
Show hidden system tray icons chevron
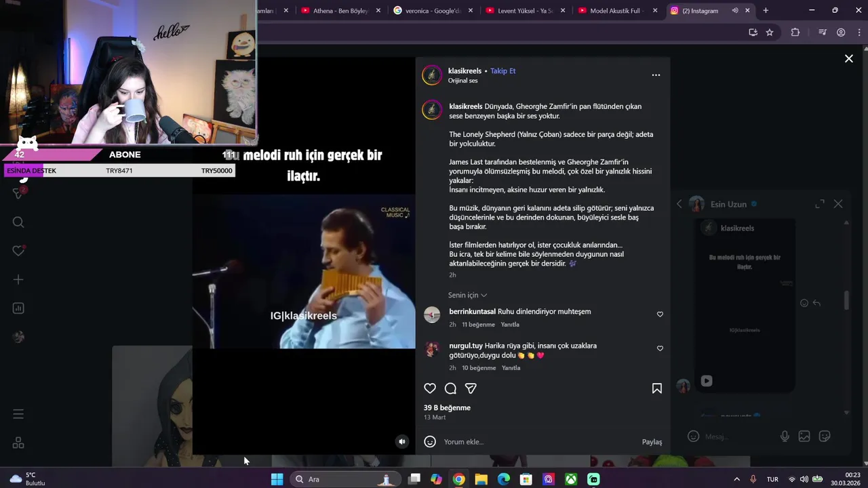point(737,479)
